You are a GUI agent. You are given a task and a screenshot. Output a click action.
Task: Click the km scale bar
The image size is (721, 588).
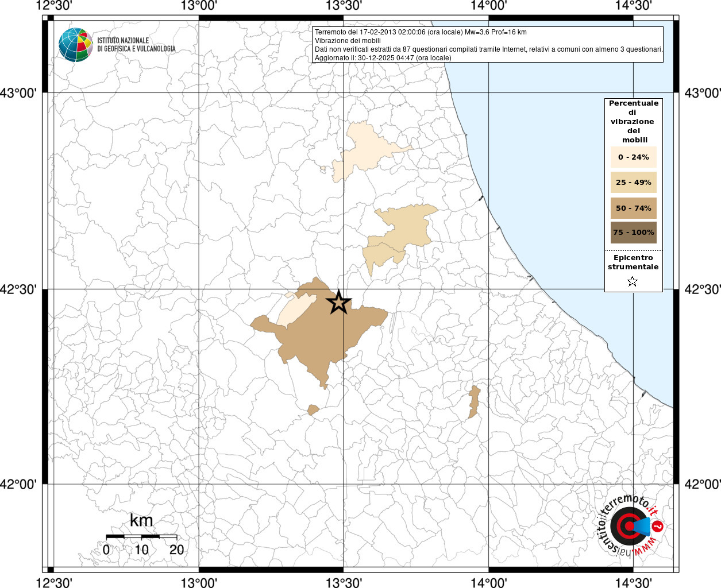pos(141,536)
